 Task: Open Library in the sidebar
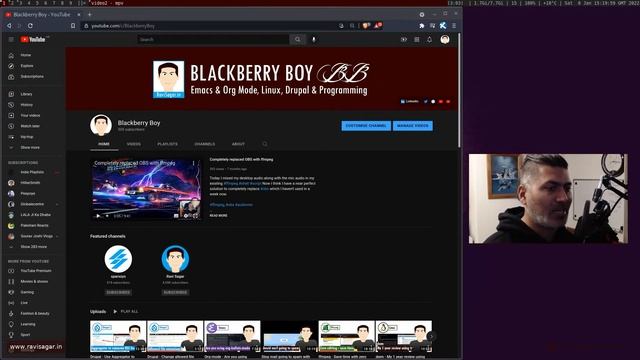(25, 94)
